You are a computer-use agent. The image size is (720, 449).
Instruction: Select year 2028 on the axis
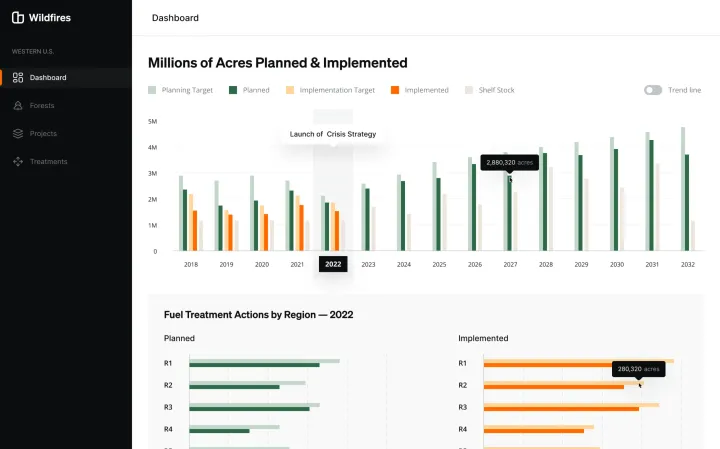(546, 264)
